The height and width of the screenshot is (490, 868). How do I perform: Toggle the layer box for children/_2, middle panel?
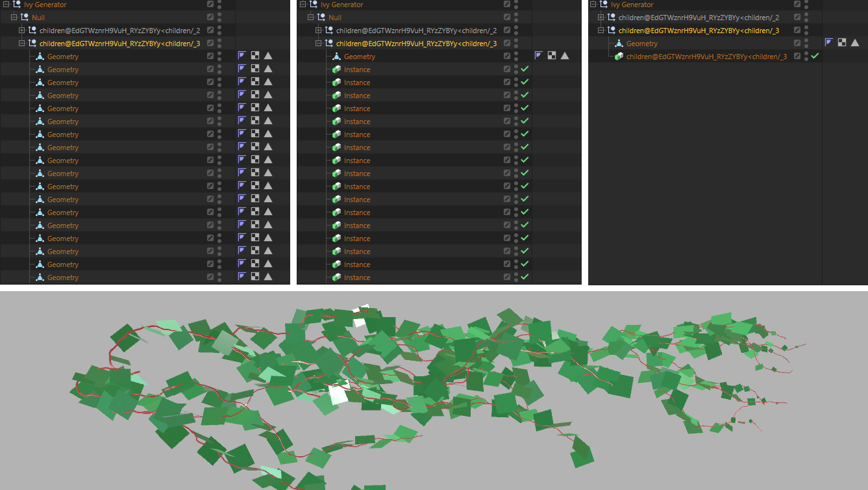507,31
